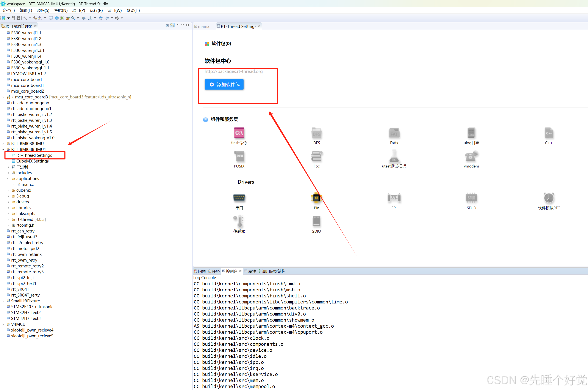Open the finsh命令 component icon
588x390 pixels.
point(239,133)
